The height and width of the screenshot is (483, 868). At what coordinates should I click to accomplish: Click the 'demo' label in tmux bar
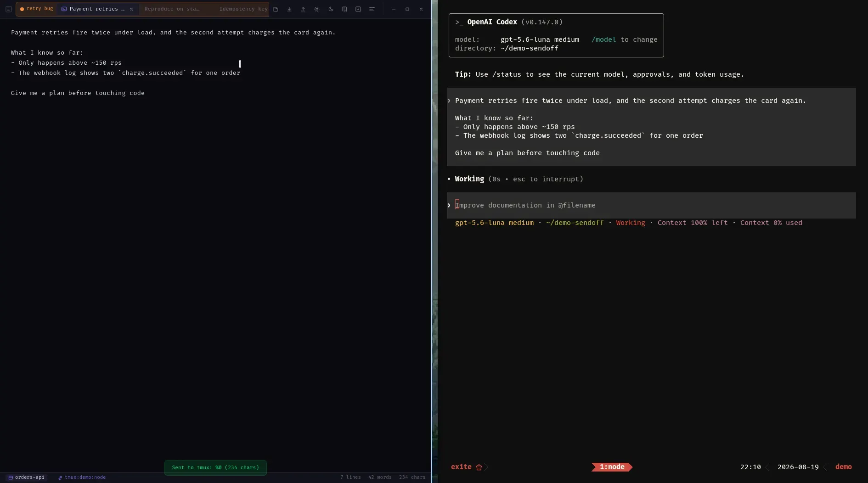coord(843,467)
